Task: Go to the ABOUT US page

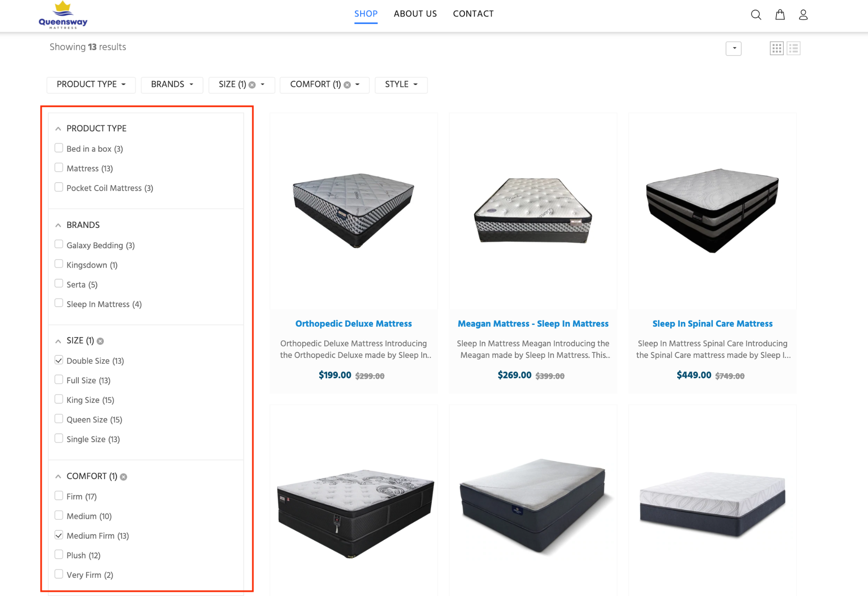Action: point(415,14)
